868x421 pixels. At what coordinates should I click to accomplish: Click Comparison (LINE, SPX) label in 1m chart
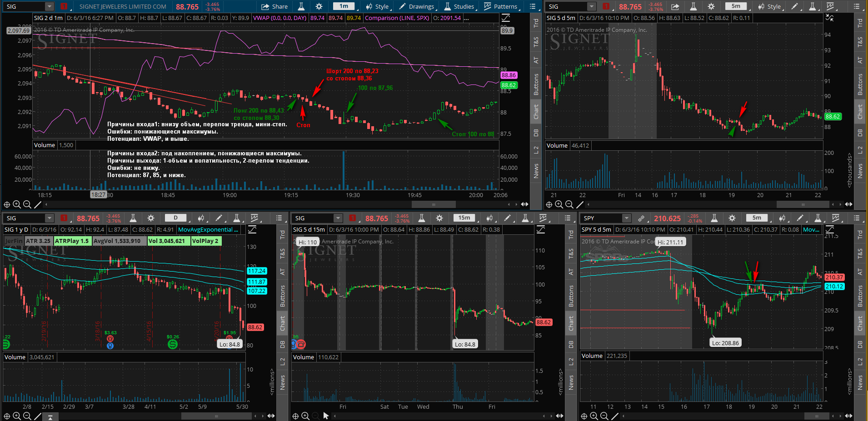[x=397, y=18]
